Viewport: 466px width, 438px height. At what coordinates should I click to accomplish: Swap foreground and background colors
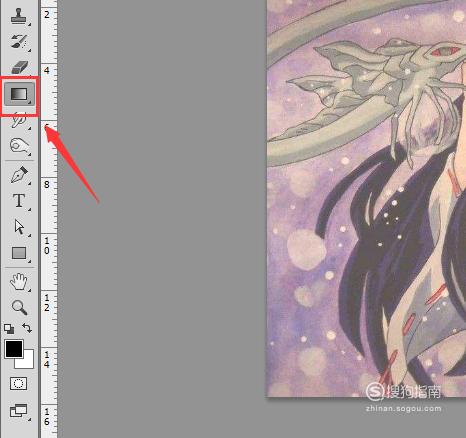click(x=27, y=328)
